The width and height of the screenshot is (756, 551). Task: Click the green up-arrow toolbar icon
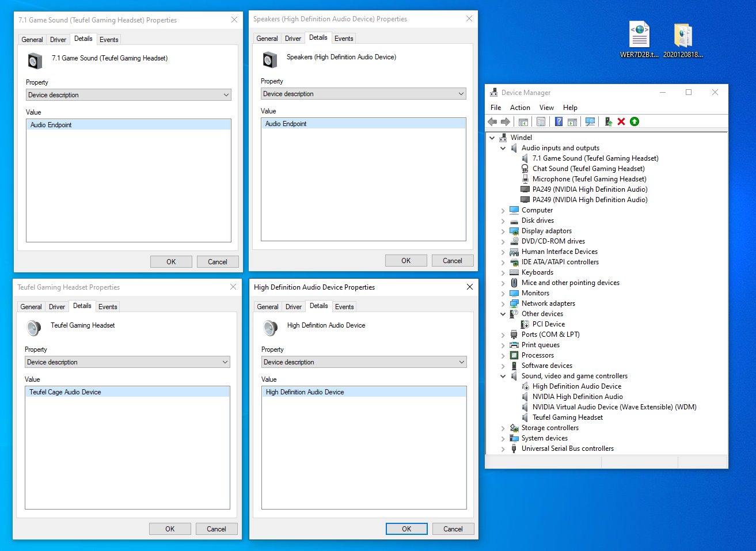pyautogui.click(x=635, y=121)
